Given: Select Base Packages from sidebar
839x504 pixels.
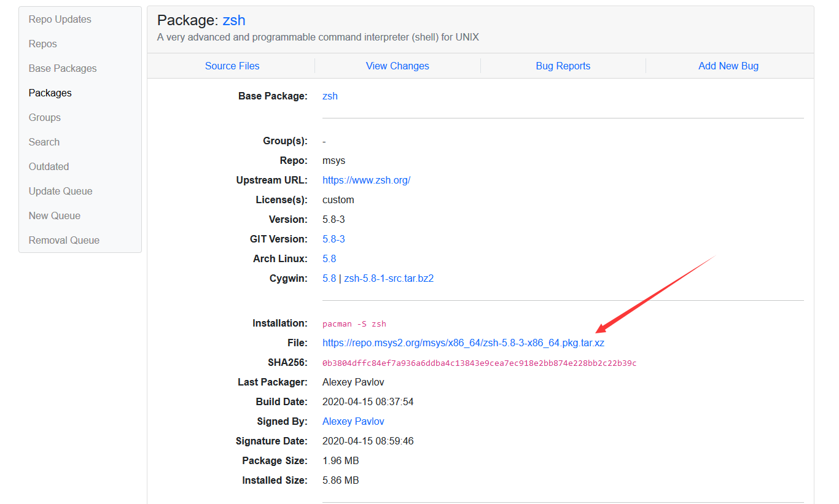Looking at the screenshot, I should coord(62,68).
